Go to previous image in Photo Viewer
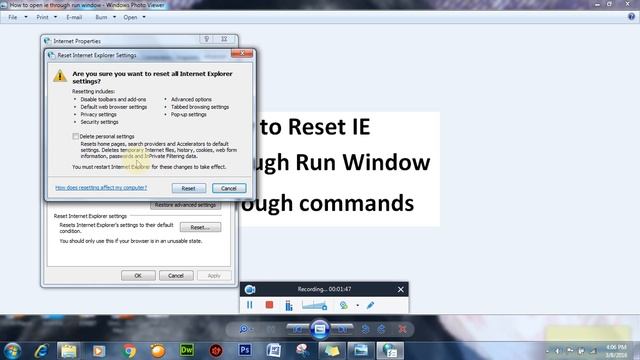 pyautogui.click(x=298, y=329)
